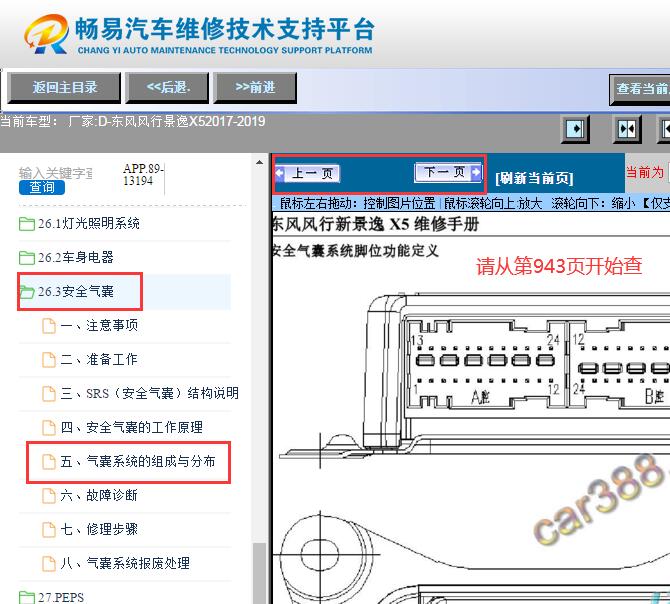670x604 pixels.
Task: Open the 六、故障诊断 page
Action: tap(99, 495)
